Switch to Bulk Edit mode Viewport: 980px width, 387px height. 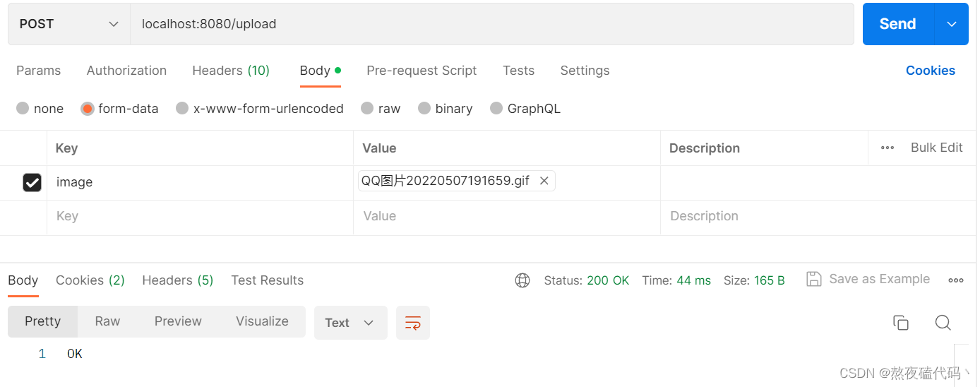[x=936, y=148]
